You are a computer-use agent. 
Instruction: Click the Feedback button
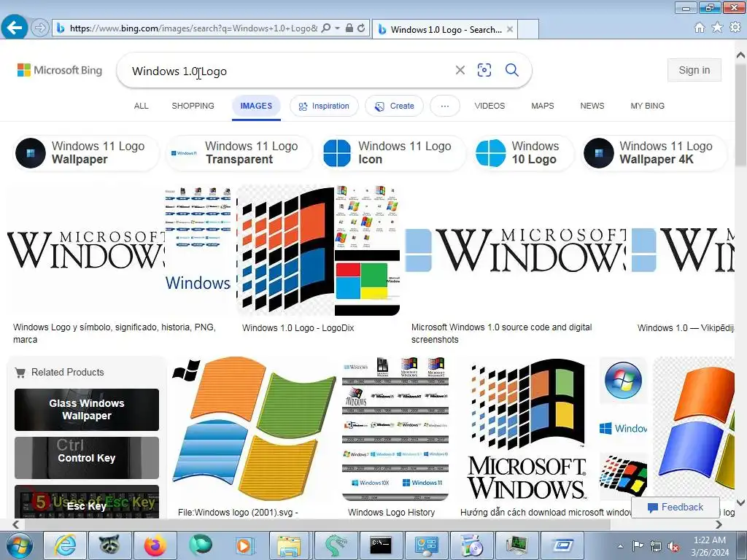click(675, 507)
